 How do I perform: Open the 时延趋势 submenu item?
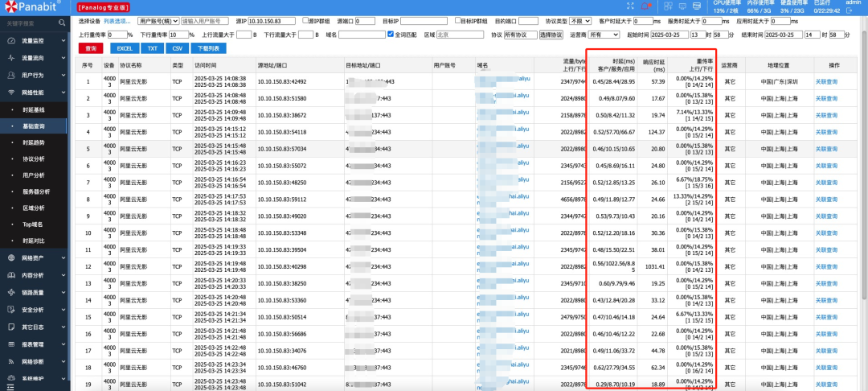click(x=33, y=142)
